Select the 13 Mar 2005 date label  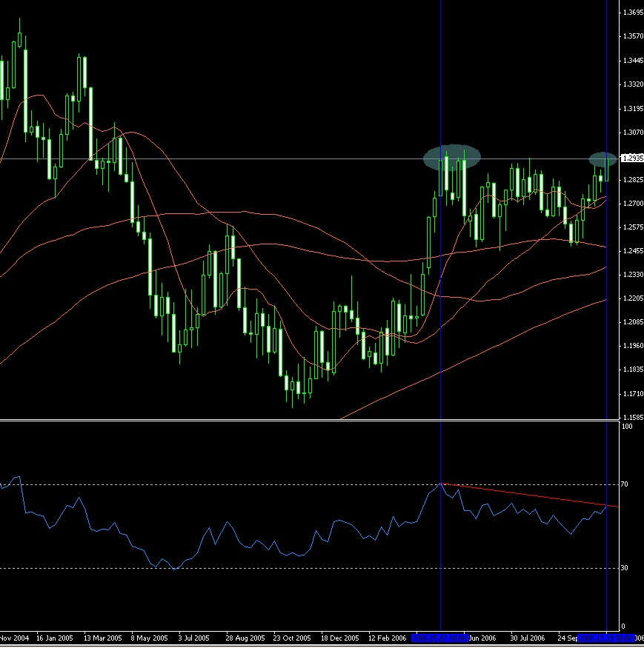102,638
